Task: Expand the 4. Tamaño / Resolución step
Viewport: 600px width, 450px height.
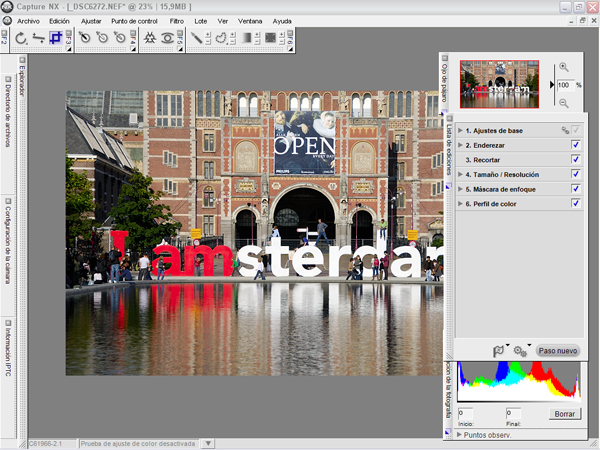Action: pyautogui.click(x=460, y=174)
